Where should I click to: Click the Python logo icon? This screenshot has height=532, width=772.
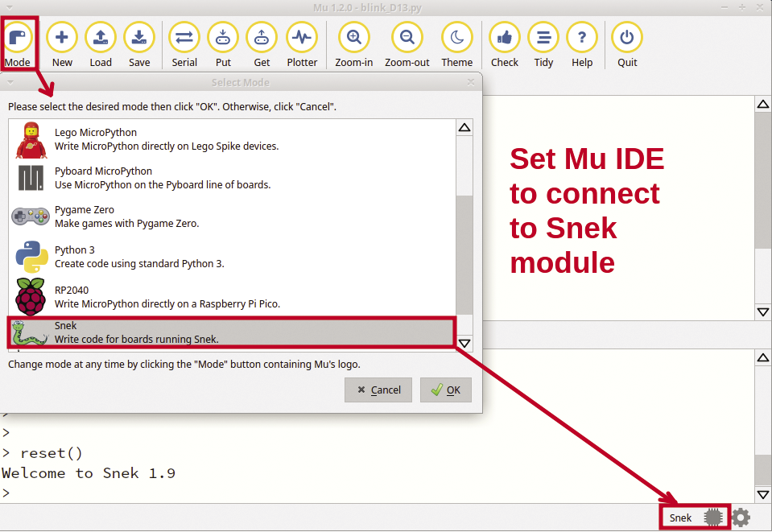[x=31, y=257]
